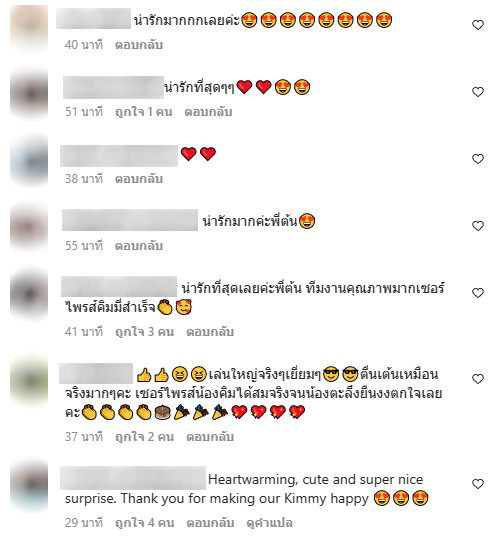Screen dimensions: 496x550
Task: Open likes list 'ถูกใจ 2 คน'
Action: 145,437
